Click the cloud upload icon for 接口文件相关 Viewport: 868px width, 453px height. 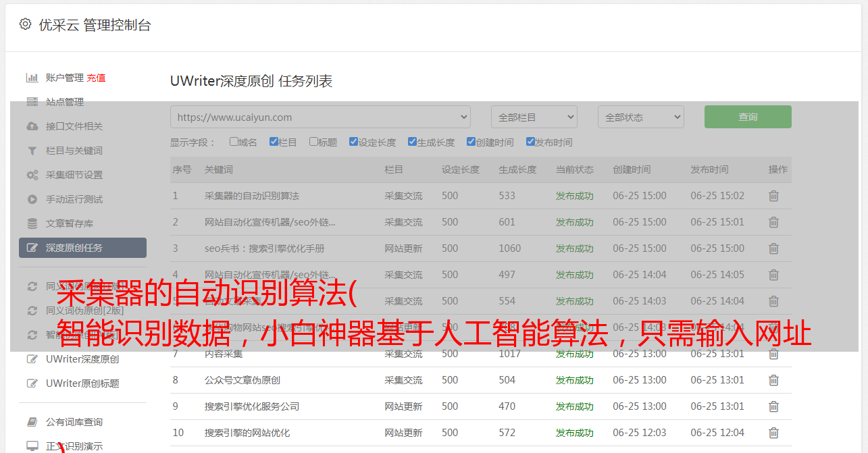(32, 126)
